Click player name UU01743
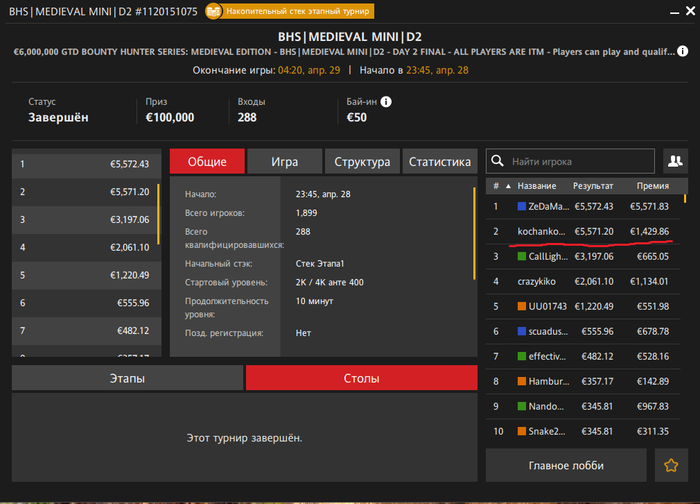This screenshot has height=504, width=700. click(x=548, y=306)
